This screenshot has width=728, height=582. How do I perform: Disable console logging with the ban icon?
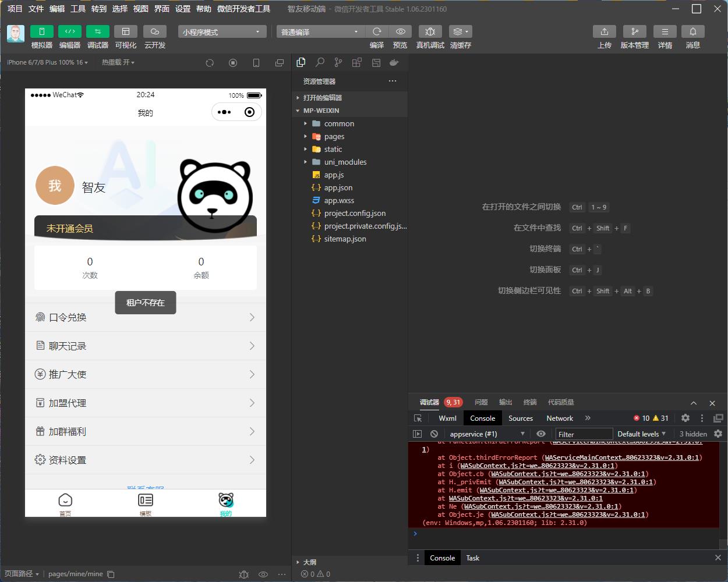434,434
